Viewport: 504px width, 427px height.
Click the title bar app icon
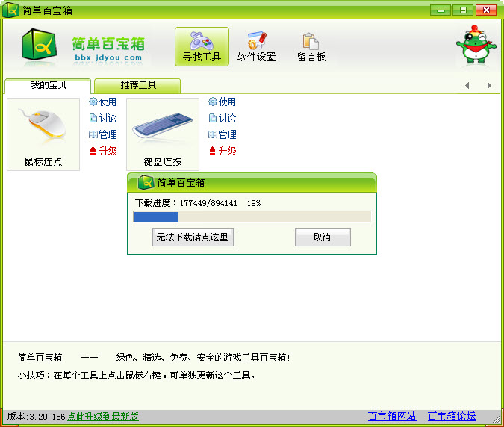(x=10, y=10)
